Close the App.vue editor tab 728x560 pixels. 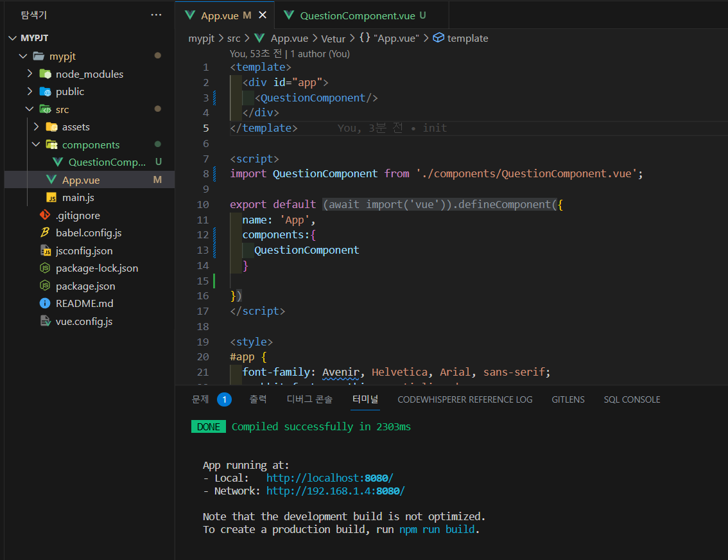click(x=263, y=15)
